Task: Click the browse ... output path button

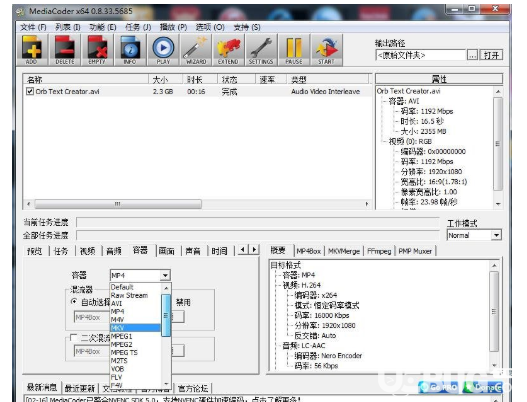Action: pyautogui.click(x=472, y=55)
